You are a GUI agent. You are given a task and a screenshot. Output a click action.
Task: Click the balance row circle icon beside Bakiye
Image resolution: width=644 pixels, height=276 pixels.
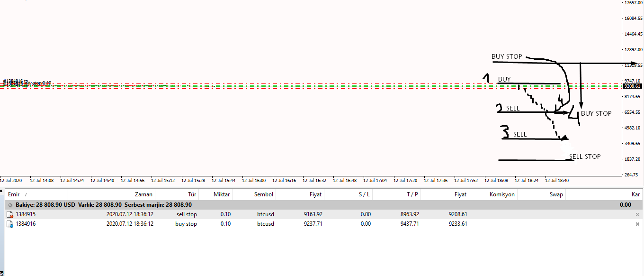pos(10,205)
